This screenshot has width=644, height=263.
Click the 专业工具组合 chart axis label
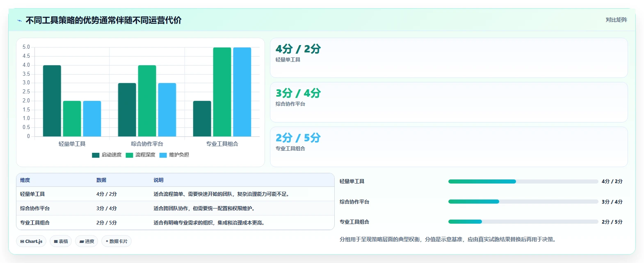click(222, 144)
